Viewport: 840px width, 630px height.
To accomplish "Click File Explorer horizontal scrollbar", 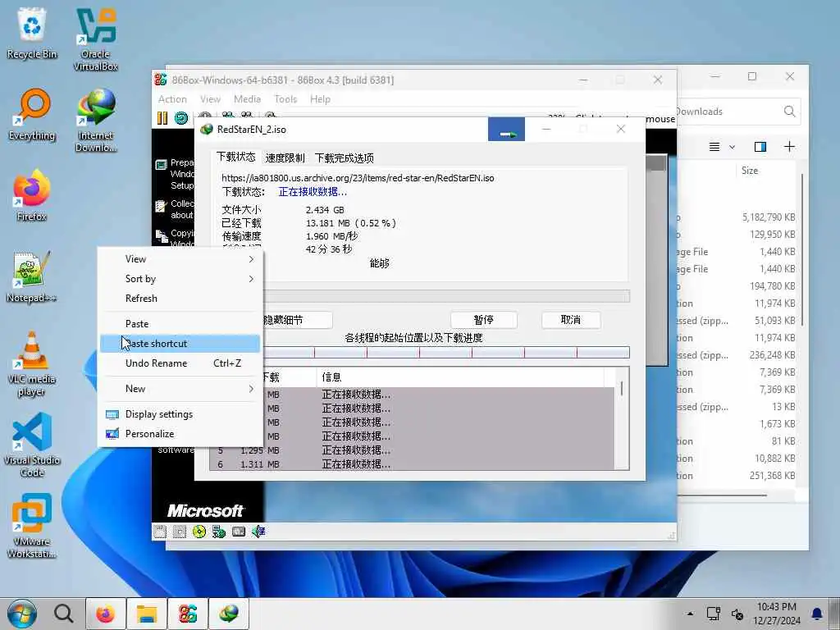I will click(722, 495).
